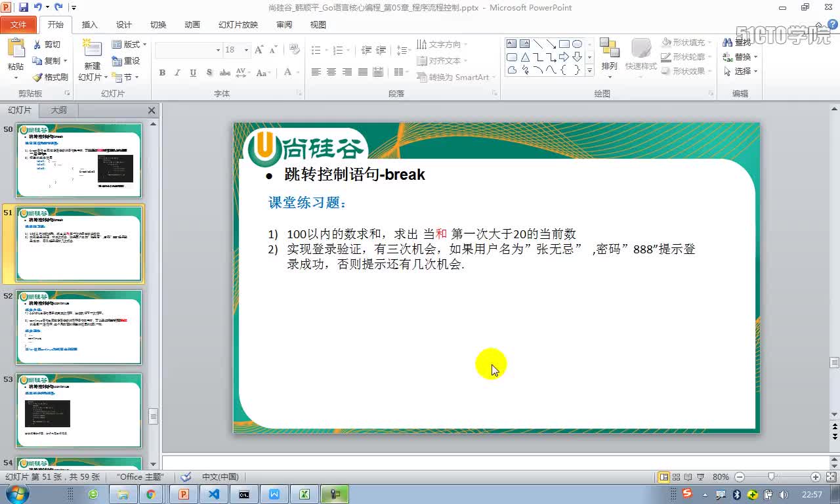This screenshot has width=840, height=504.
Task: Open Chrome from the Windows taskbar
Action: click(151, 494)
